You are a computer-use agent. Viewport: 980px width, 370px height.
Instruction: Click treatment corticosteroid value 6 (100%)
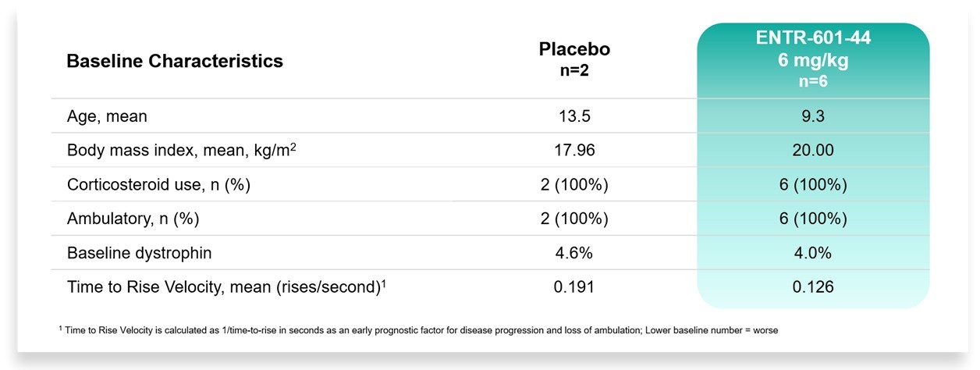click(813, 185)
